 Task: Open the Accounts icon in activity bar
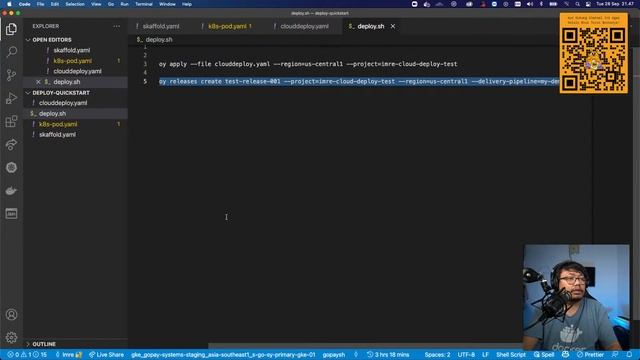point(11,315)
